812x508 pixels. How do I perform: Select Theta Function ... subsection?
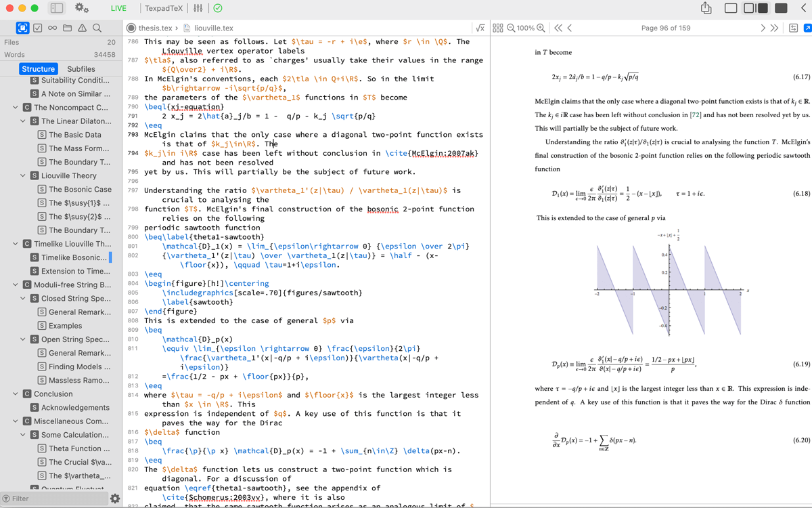tap(74, 448)
